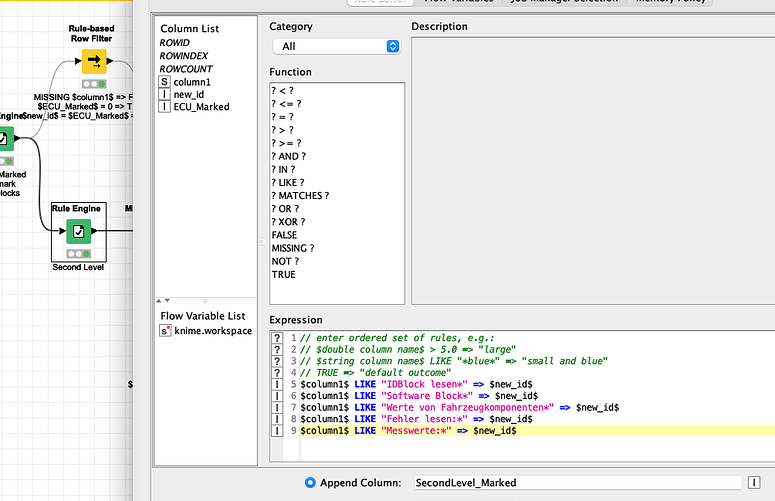
Task: Click the rule marker on expression line 5
Action: 277,384
